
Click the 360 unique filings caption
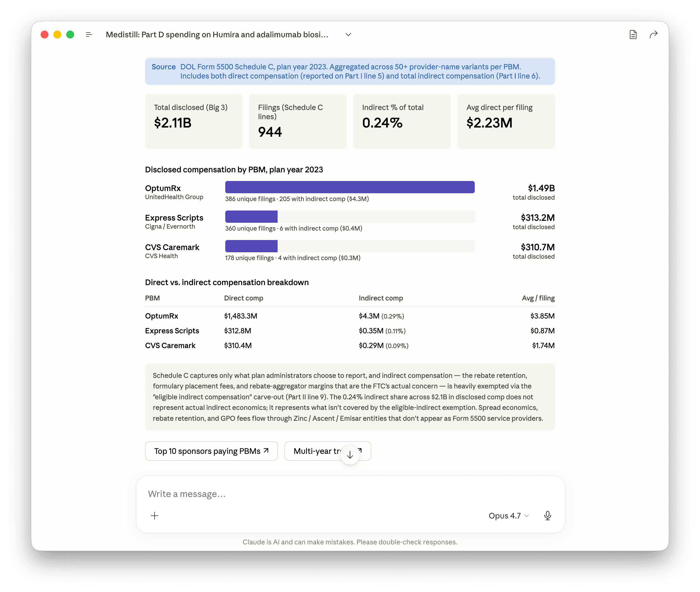point(294,228)
